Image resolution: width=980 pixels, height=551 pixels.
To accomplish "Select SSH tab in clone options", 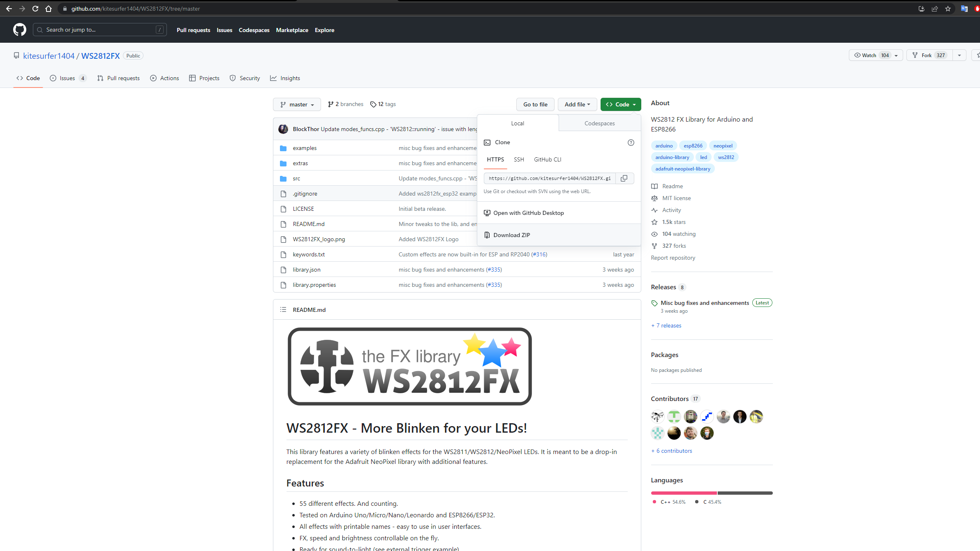I will [x=519, y=159].
